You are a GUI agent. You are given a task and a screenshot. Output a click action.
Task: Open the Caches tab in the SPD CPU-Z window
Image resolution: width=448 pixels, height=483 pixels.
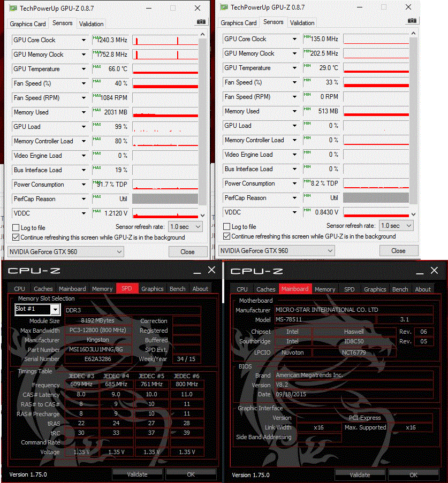click(43, 289)
